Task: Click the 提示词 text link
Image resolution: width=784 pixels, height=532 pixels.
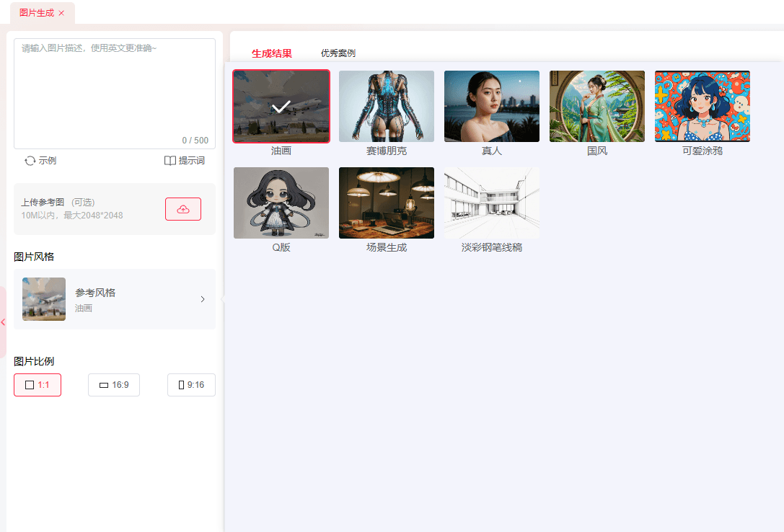Action: pyautogui.click(x=192, y=160)
